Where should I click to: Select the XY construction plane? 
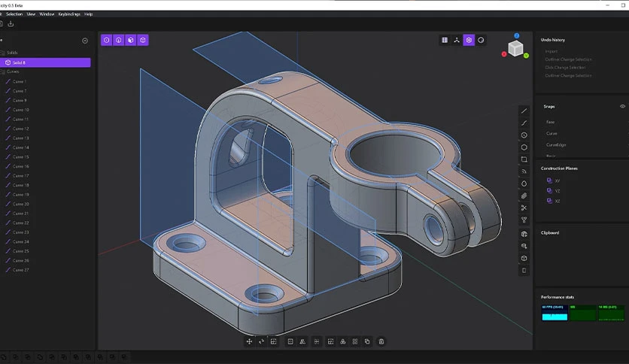(557, 180)
